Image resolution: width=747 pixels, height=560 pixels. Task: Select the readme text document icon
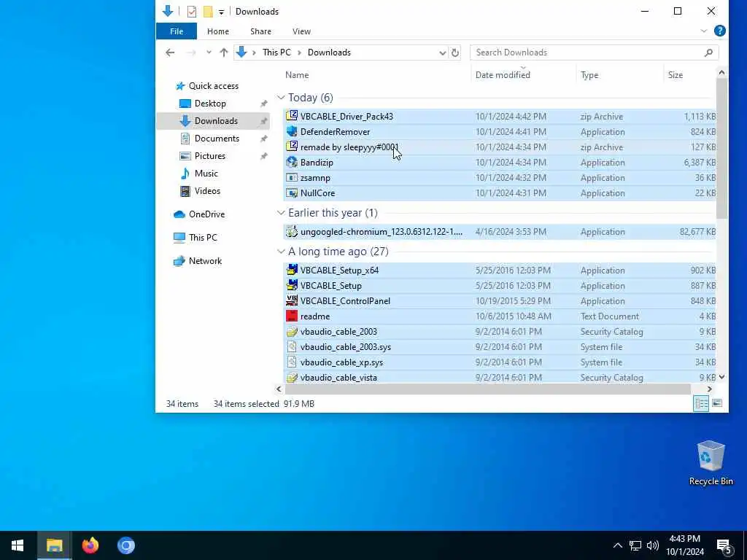click(x=292, y=316)
